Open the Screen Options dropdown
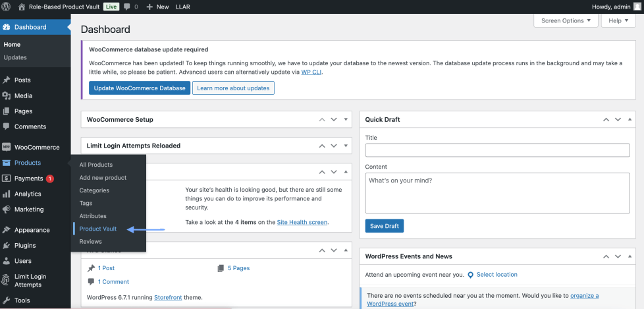The image size is (644, 309). click(566, 20)
